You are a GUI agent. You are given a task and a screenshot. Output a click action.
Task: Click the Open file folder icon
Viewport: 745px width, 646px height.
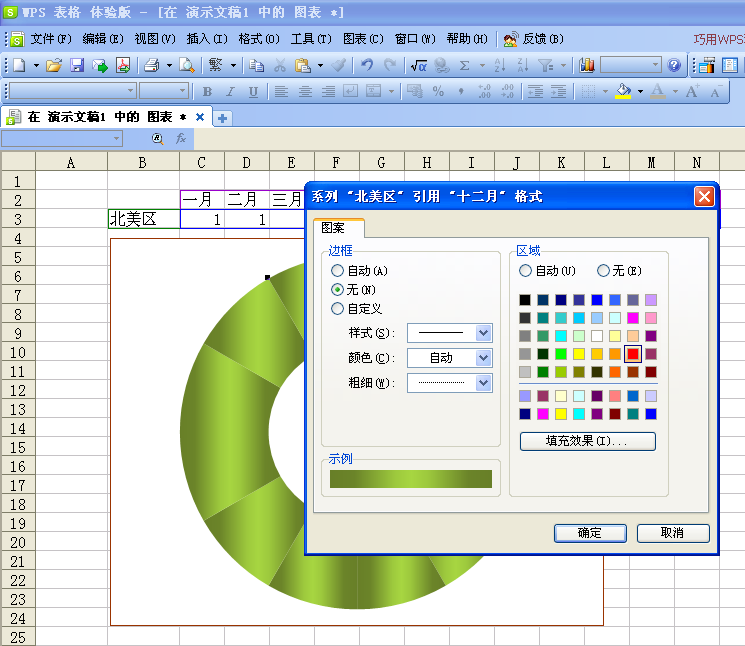(54, 65)
